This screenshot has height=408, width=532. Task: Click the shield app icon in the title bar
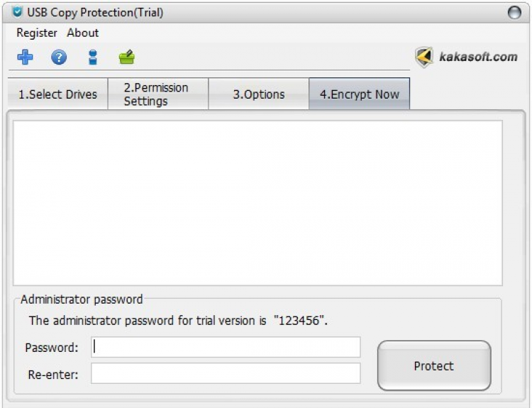point(17,12)
